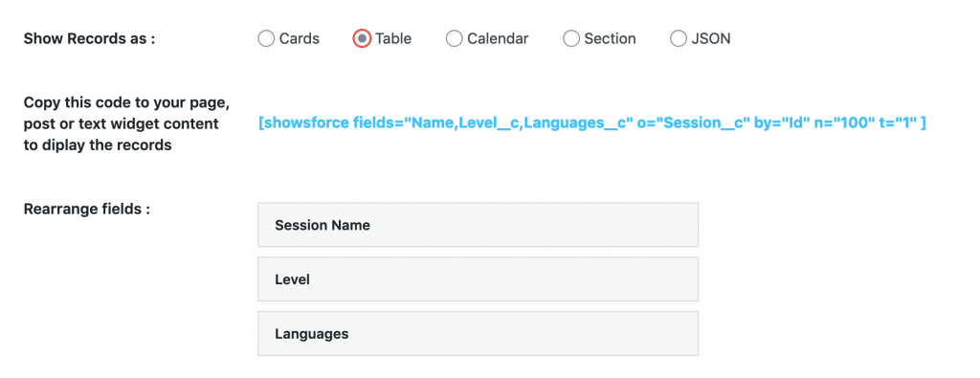Select the Cards radio button
The width and height of the screenshot is (980, 378).
point(266,38)
